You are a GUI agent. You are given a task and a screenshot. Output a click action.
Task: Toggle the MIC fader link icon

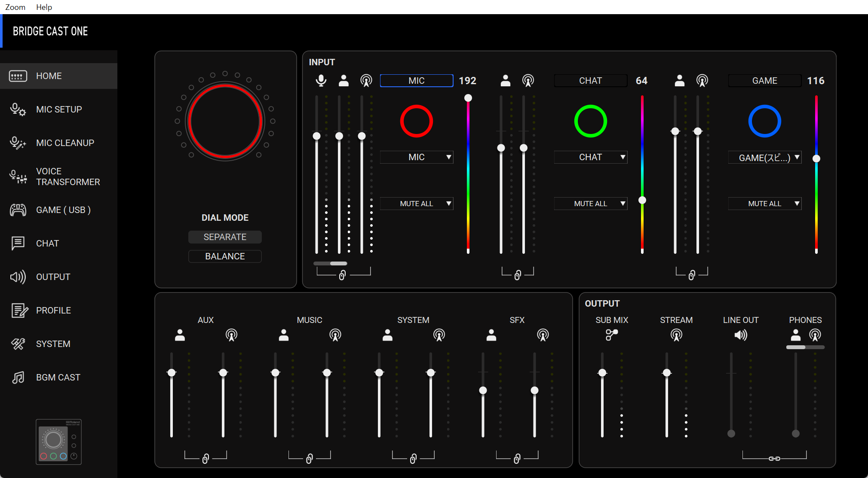click(342, 275)
